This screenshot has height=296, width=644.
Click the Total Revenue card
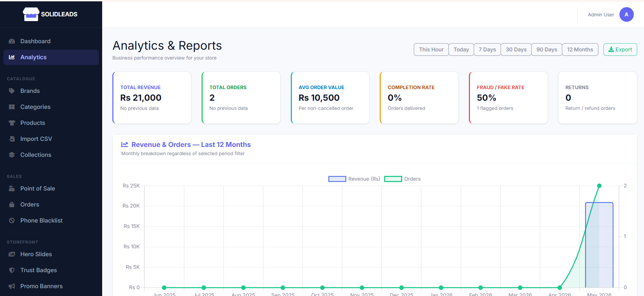coord(152,98)
